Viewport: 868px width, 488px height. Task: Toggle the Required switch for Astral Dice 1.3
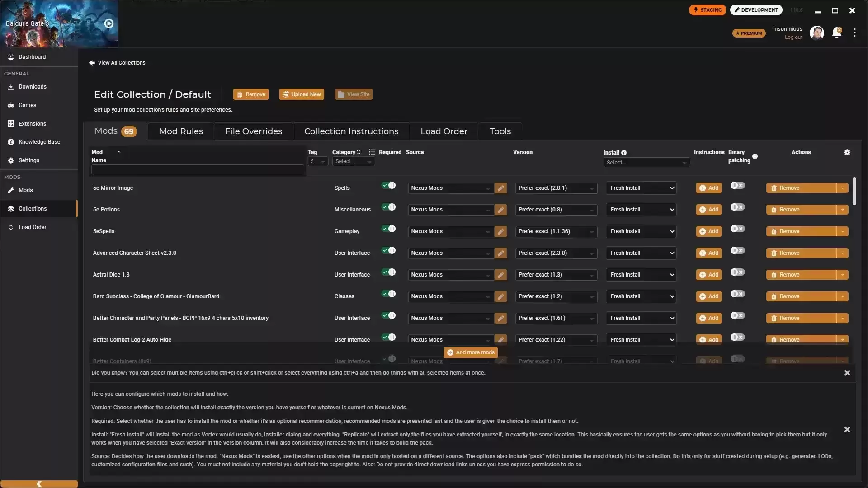[388, 272]
